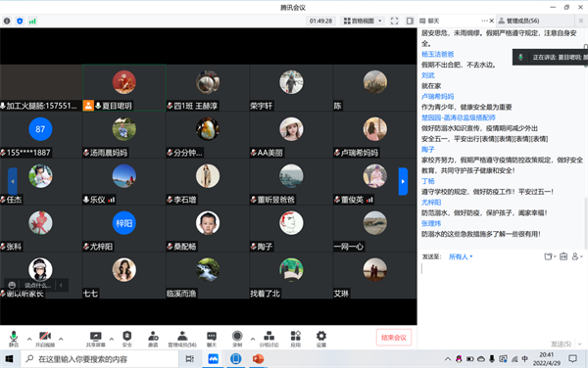Open Windows Start menu
588x368 pixels.
(x=10, y=359)
